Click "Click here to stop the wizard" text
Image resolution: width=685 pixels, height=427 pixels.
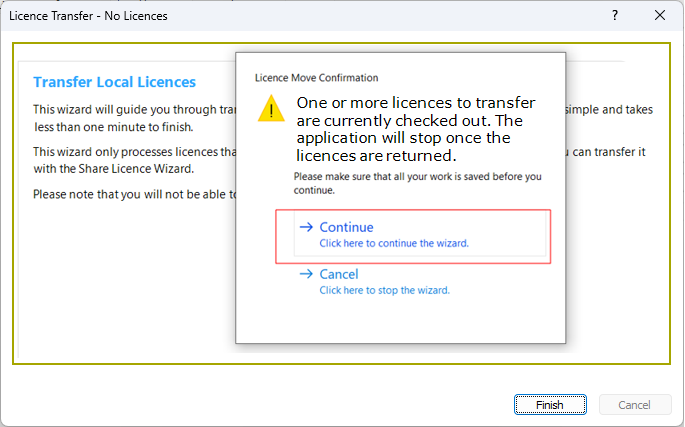384,290
